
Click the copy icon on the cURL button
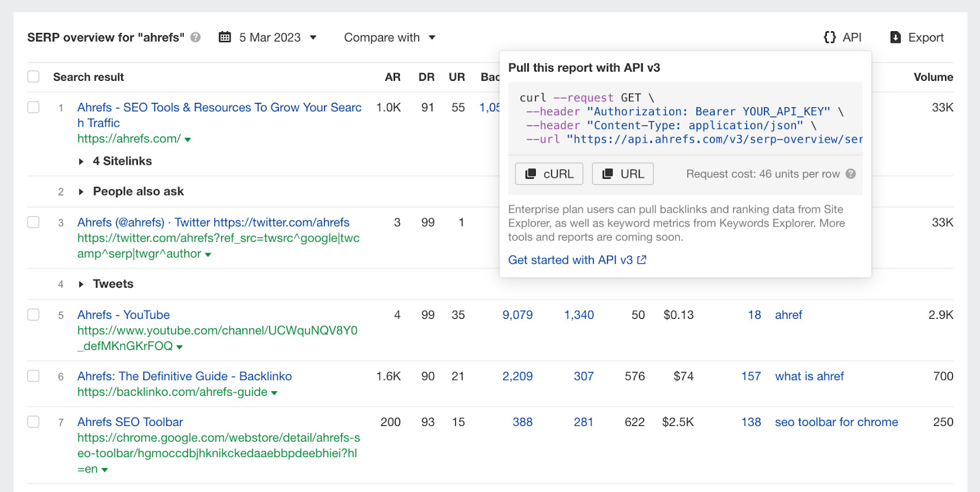click(530, 174)
